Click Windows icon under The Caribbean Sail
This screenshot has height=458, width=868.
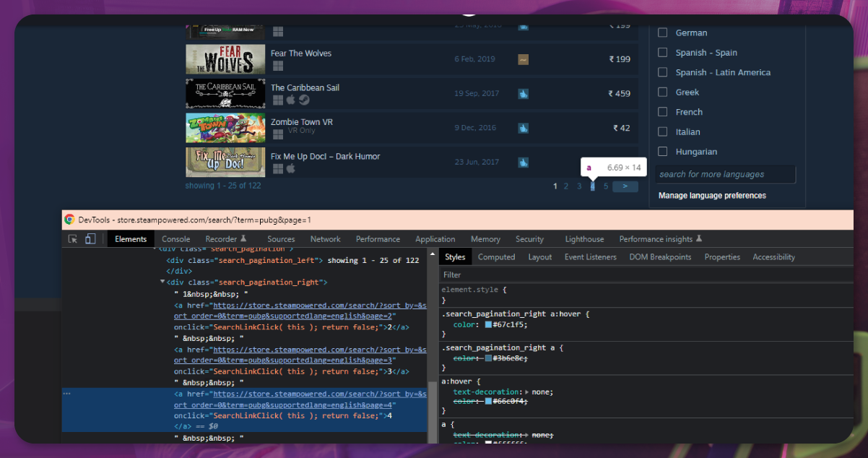[x=277, y=100]
